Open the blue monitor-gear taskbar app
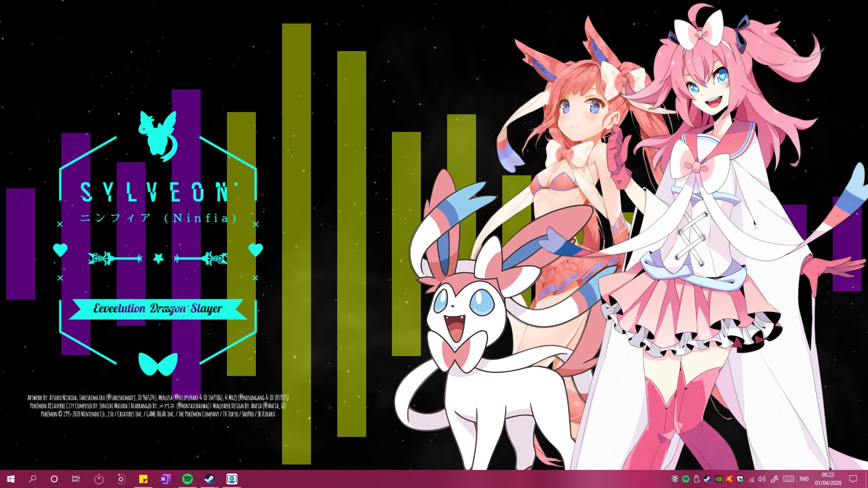The height and width of the screenshot is (488, 868). tap(231, 479)
